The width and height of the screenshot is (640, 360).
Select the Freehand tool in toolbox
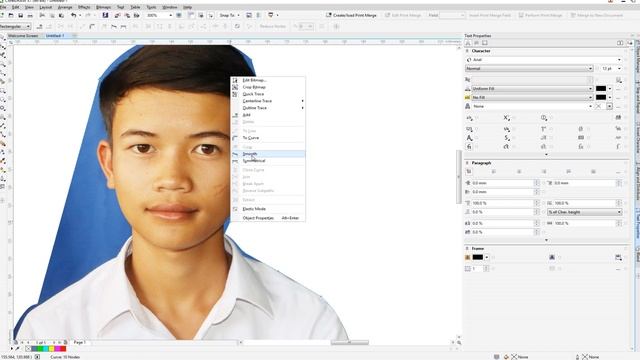pyautogui.click(x=3, y=73)
